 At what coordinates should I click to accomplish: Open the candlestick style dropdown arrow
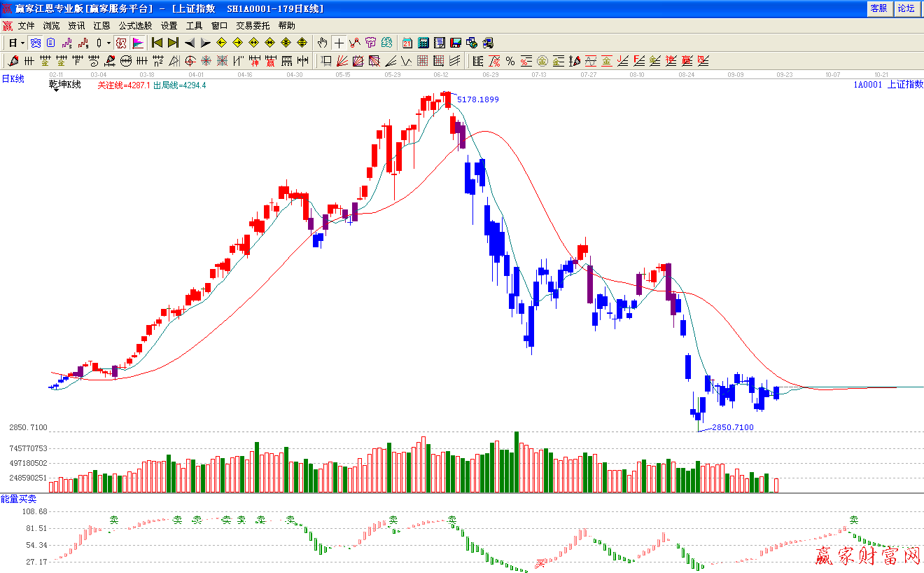108,43
